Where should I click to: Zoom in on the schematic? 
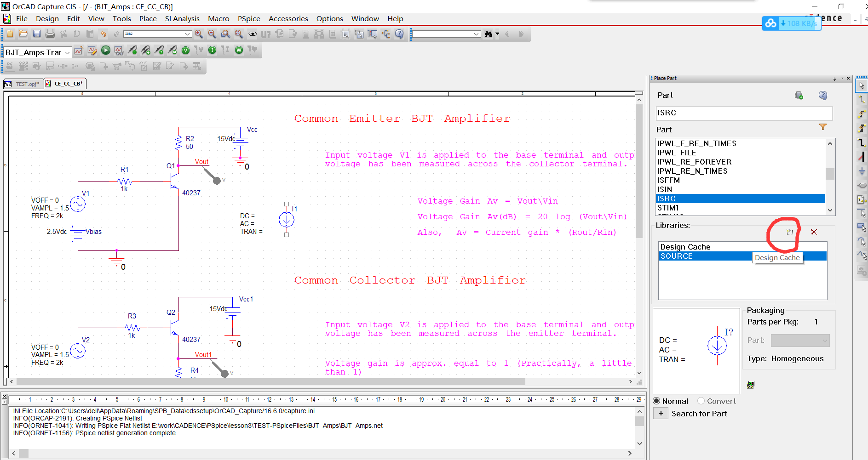pos(199,34)
